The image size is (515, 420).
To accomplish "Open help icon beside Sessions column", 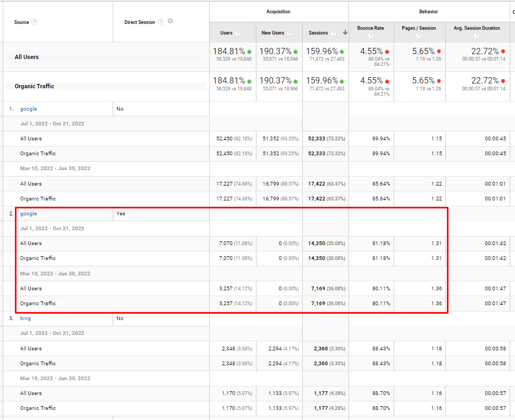I will [x=334, y=33].
